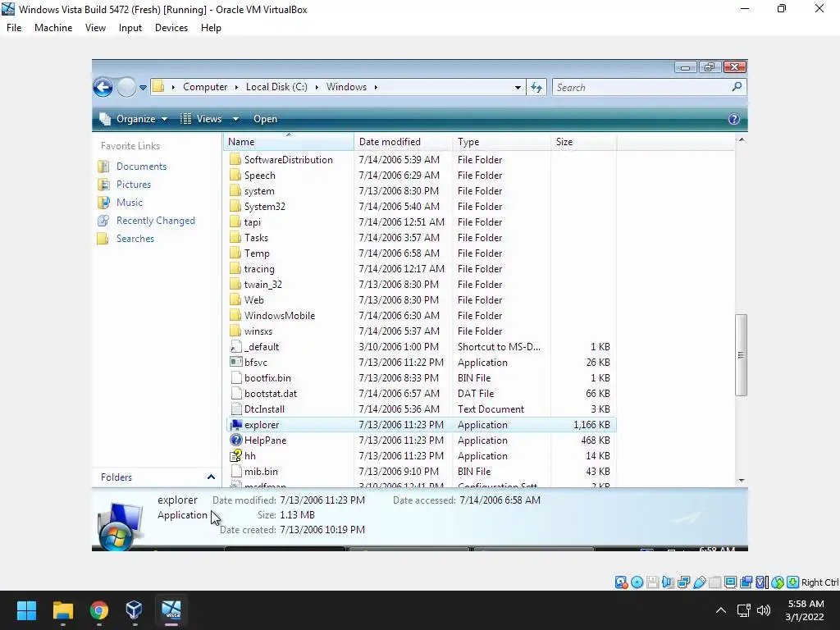Image resolution: width=840 pixels, height=630 pixels.
Task: Open the VirtualBox File menu
Action: 14,28
